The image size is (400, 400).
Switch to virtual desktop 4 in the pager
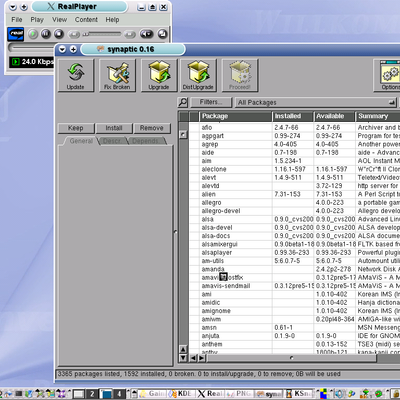[119, 394]
